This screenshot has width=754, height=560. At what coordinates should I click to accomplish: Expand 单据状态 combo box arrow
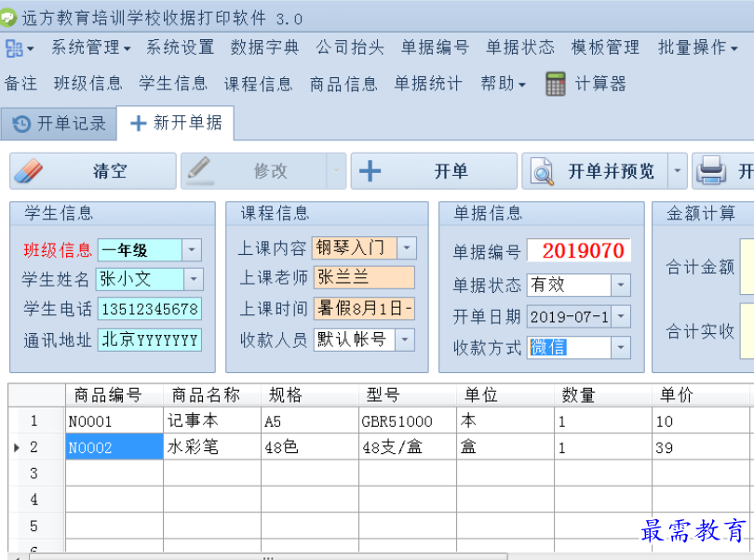[x=621, y=285]
